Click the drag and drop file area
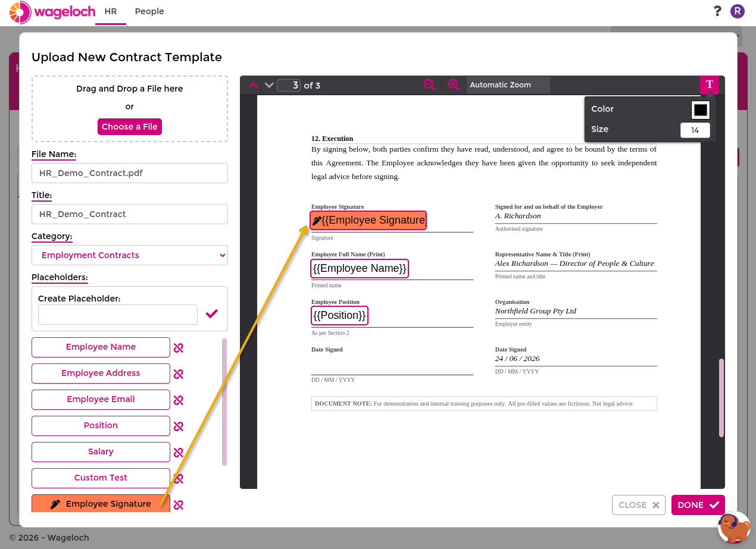This screenshot has height=549, width=756. coord(130,109)
